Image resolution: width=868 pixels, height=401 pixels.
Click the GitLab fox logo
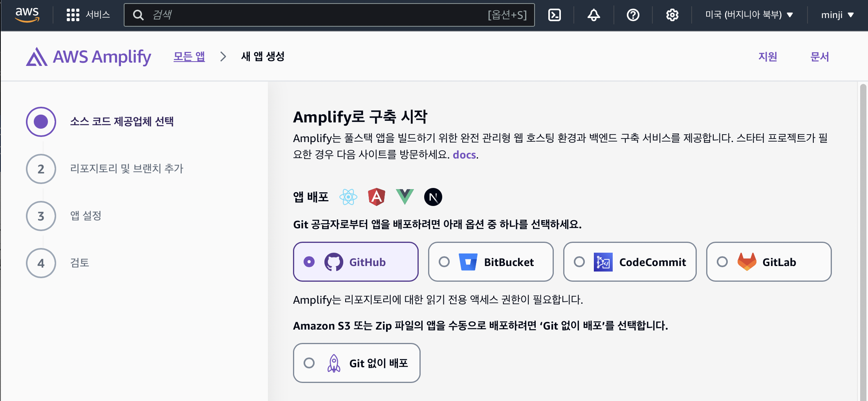747,262
